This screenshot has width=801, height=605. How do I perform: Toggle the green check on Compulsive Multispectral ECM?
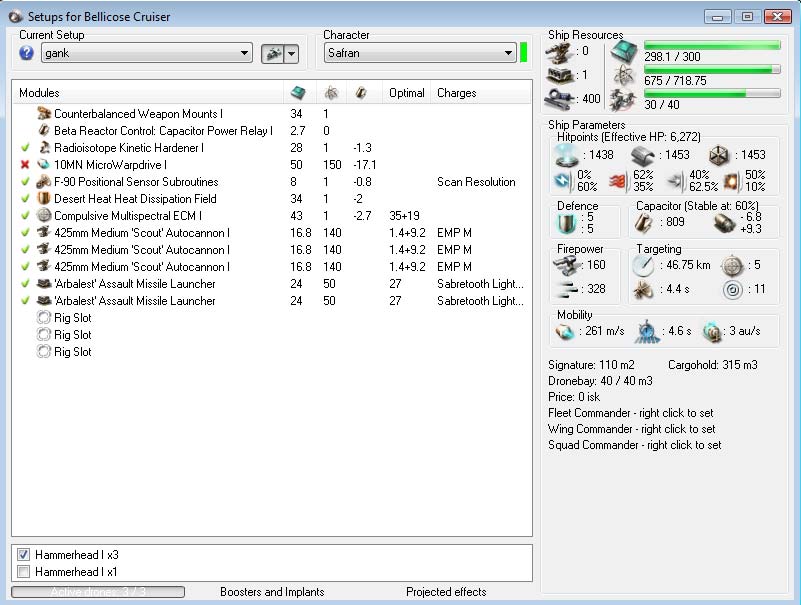24,216
